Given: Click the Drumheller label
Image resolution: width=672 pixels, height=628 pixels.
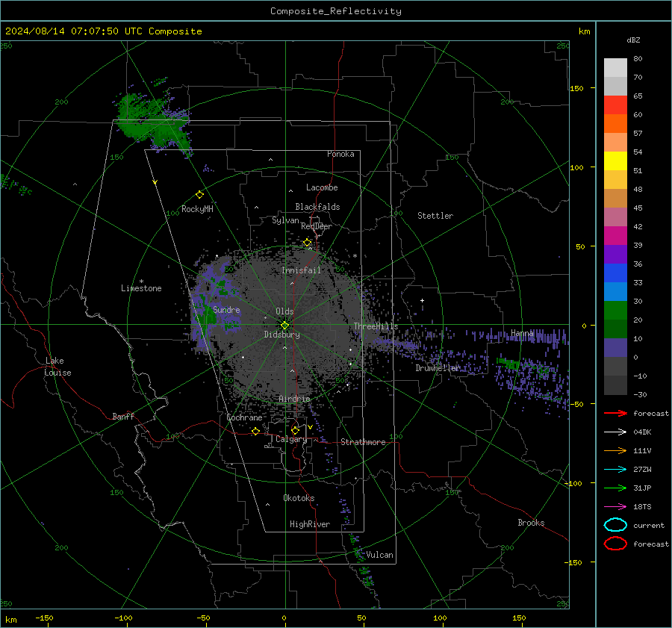Looking at the screenshot, I should point(438,368).
